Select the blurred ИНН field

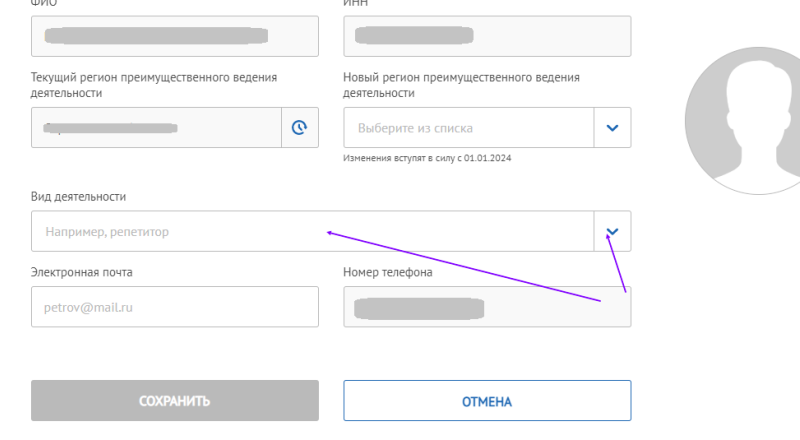pos(487,36)
